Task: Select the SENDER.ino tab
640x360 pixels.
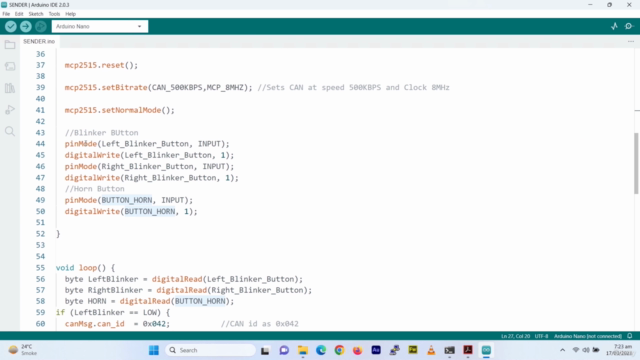Action: click(39, 42)
